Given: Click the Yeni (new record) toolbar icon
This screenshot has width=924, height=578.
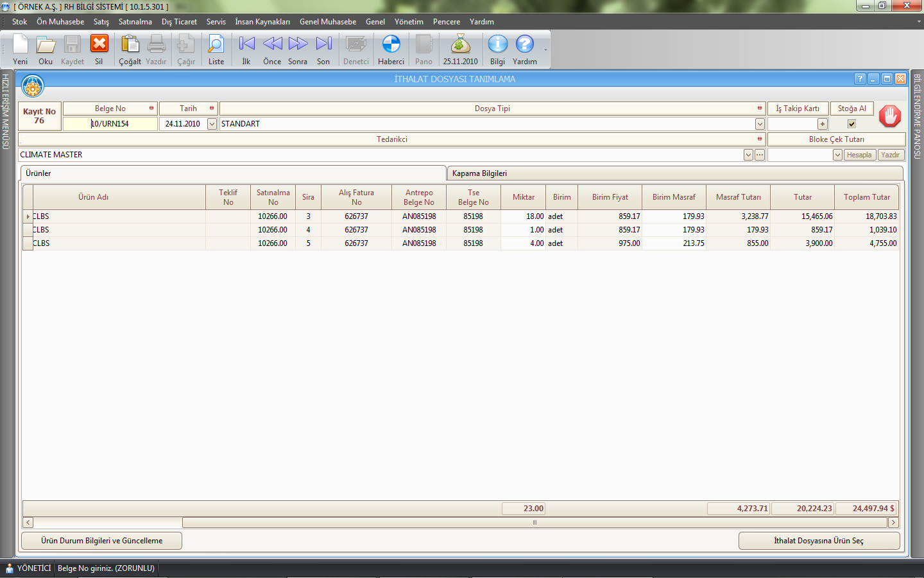Looking at the screenshot, I should pyautogui.click(x=21, y=45).
